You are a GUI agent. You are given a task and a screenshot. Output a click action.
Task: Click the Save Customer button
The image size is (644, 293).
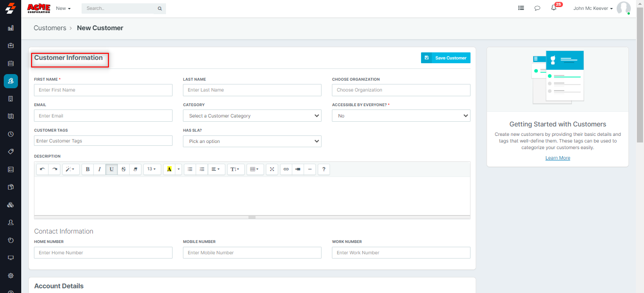(x=446, y=58)
